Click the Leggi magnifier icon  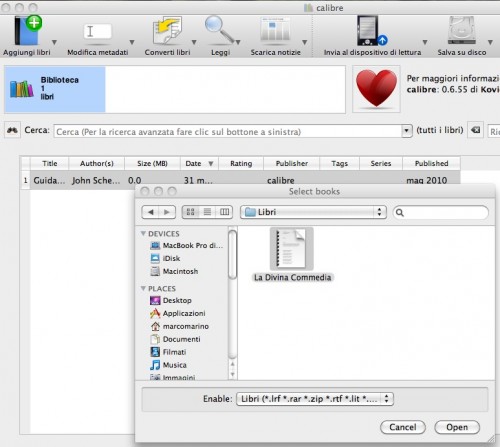point(219,30)
